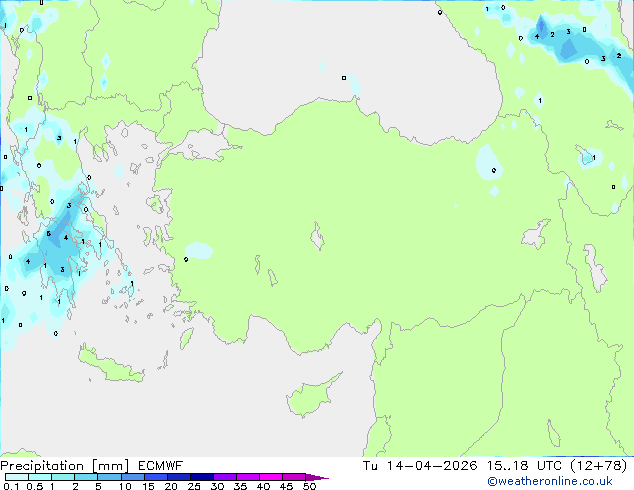Click the over-50 mm arrow end of legend
This screenshot has width=634, height=490.
click(x=317, y=477)
